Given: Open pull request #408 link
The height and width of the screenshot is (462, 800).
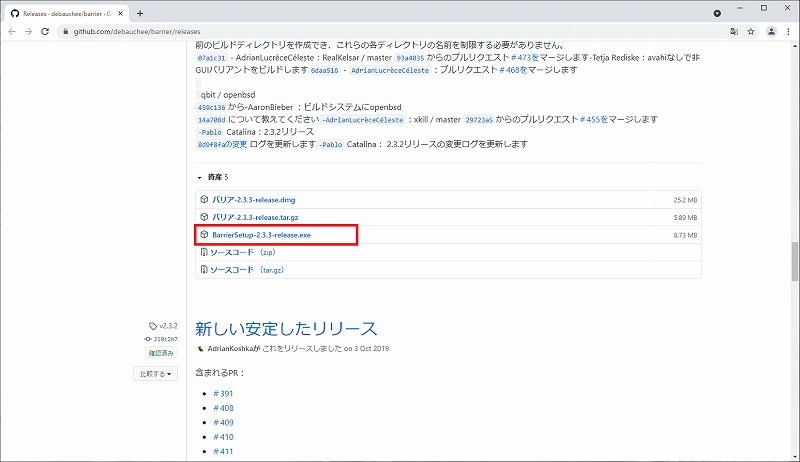Looking at the screenshot, I should click(223, 408).
